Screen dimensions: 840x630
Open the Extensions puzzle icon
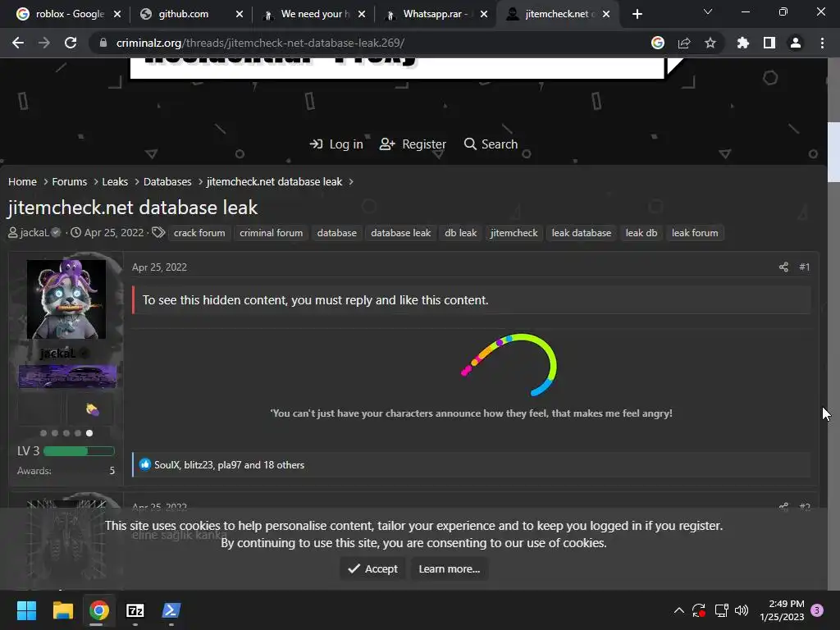[742, 43]
